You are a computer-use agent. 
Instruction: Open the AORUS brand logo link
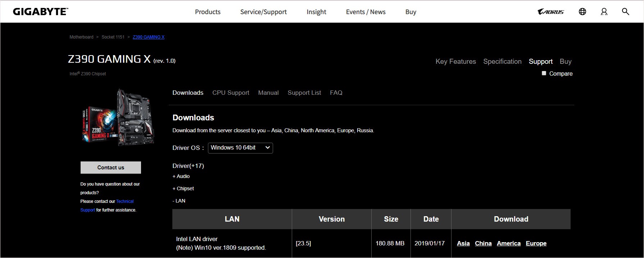(x=550, y=12)
